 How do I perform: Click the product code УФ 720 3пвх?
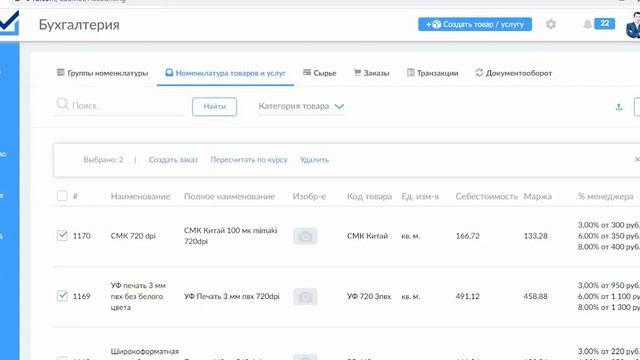click(x=369, y=296)
